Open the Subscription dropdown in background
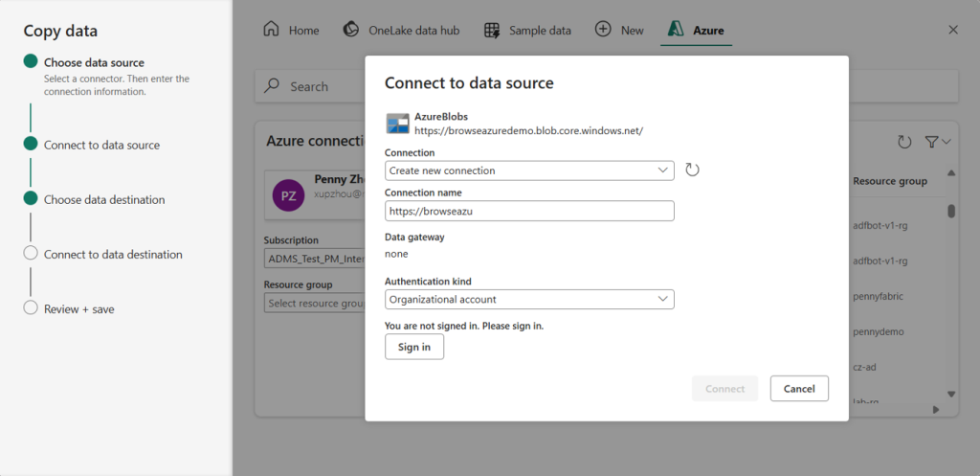 click(x=314, y=259)
